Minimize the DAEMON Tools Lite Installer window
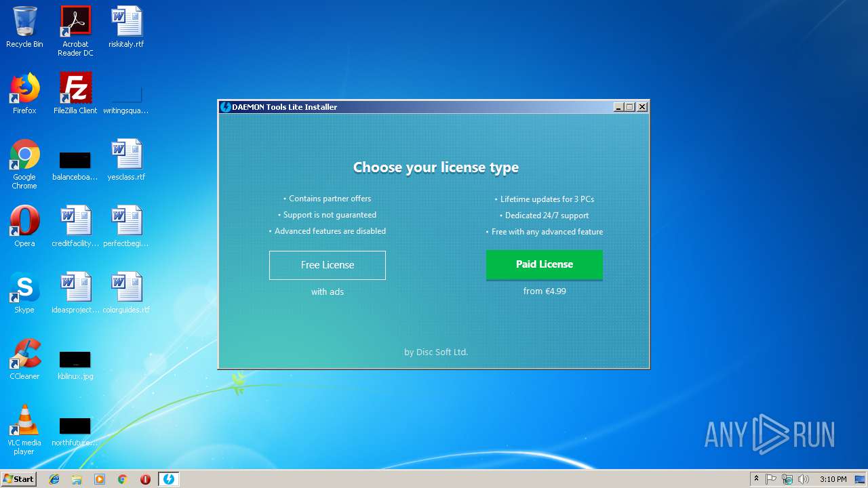The width and height of the screenshot is (868, 488). (618, 107)
